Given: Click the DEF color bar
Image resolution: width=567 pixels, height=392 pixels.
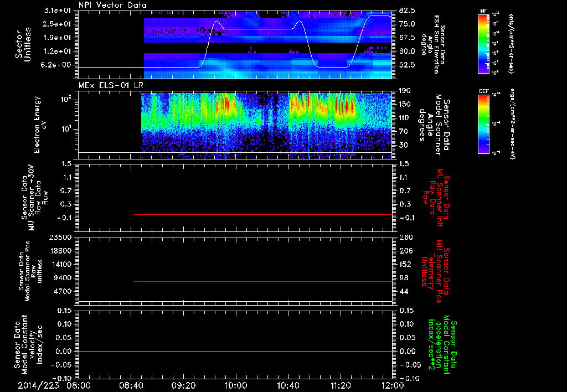Looking at the screenshot, I should [484, 123].
